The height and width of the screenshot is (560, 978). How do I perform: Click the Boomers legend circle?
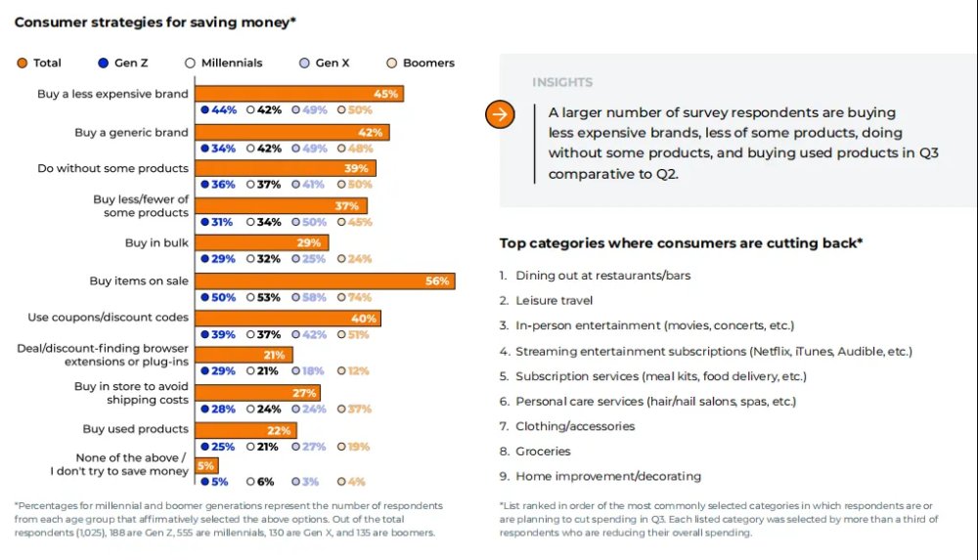[x=392, y=63]
